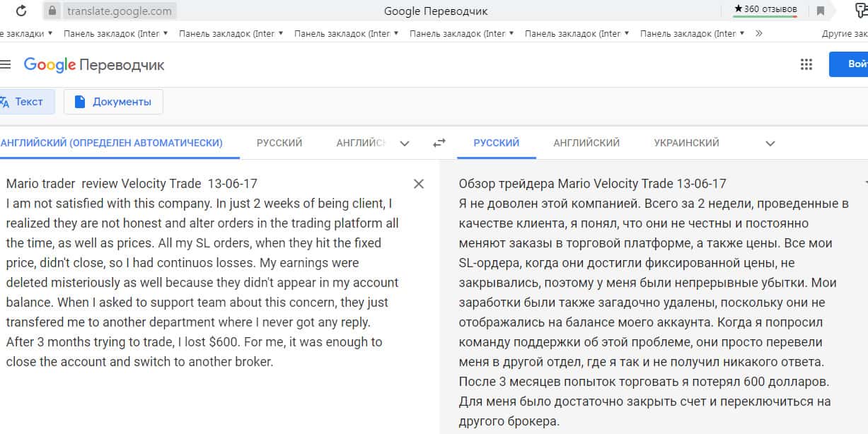Select РУССКИЙ as source language
Screen dimensions: 868x434
click(x=279, y=143)
